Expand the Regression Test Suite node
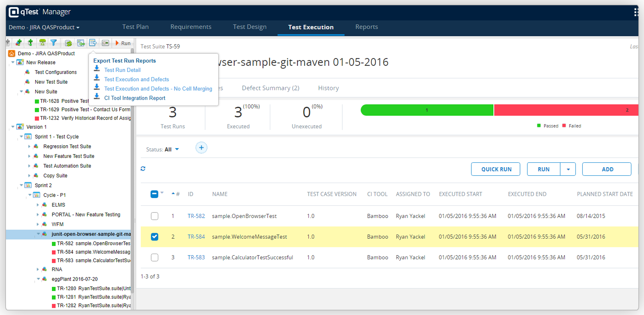Image resolution: width=644 pixels, height=315 pixels. (x=29, y=146)
